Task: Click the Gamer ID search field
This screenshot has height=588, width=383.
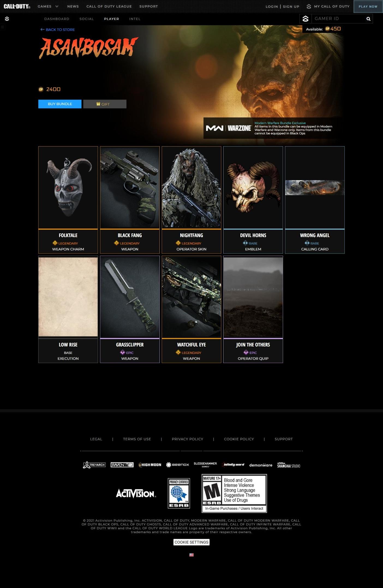Action: coord(338,19)
